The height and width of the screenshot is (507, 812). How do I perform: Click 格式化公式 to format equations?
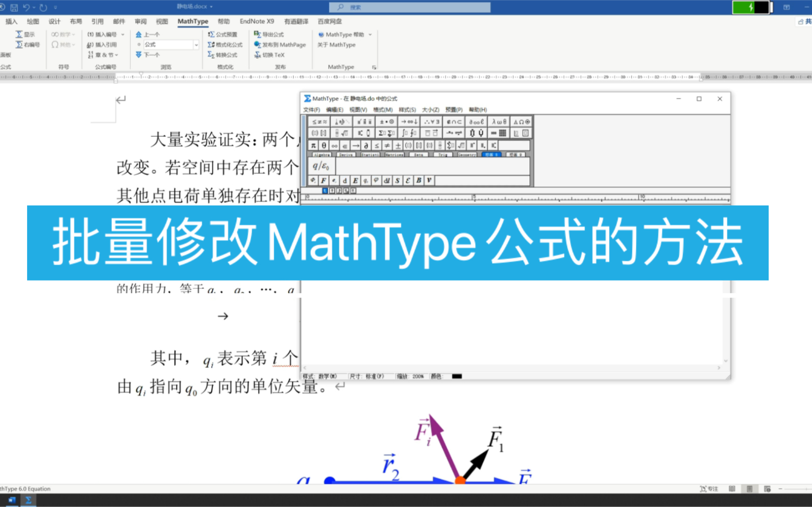[x=225, y=44]
